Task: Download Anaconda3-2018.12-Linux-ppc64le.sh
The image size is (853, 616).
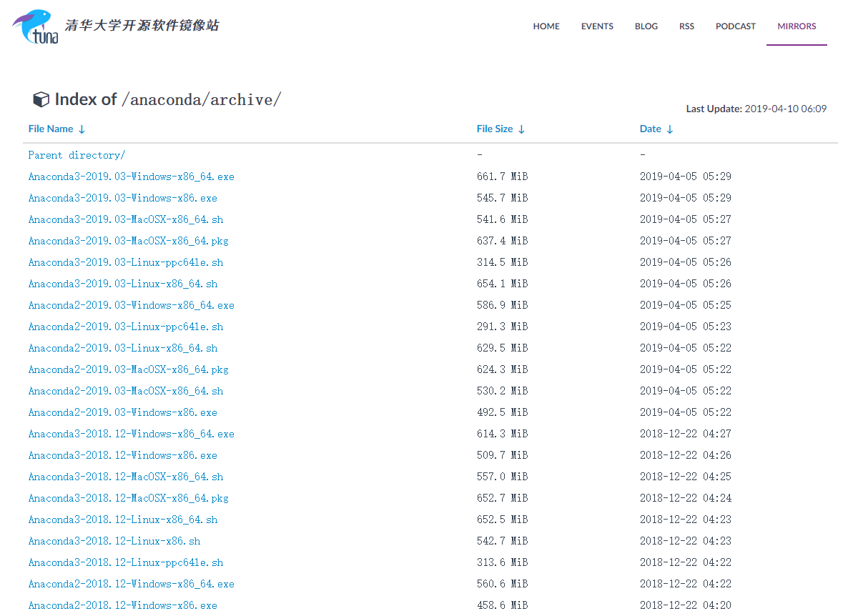Action: coord(126,562)
